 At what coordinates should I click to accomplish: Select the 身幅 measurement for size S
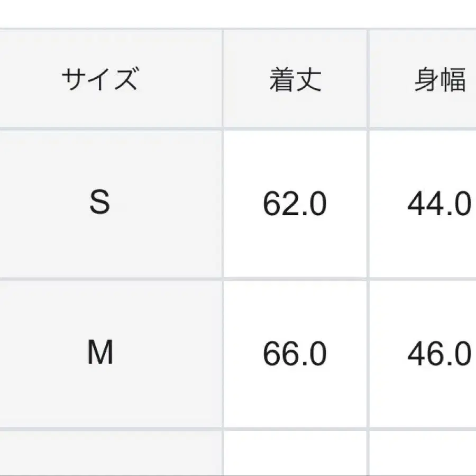click(439, 205)
